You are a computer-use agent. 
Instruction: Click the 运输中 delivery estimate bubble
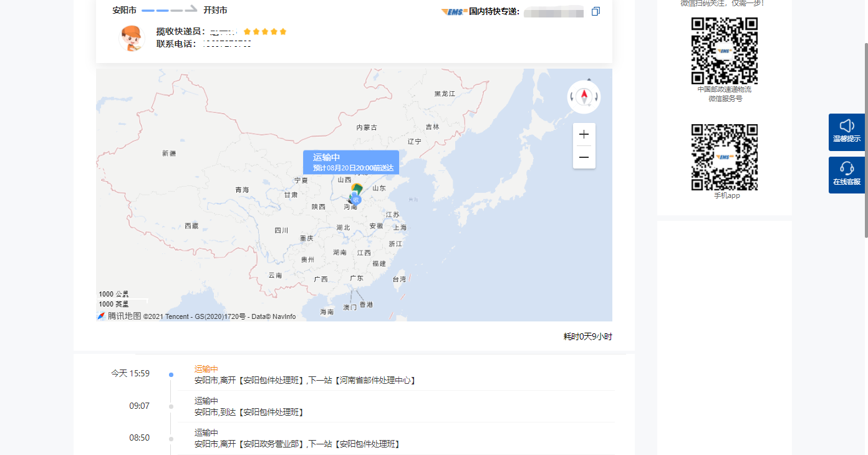click(x=351, y=162)
